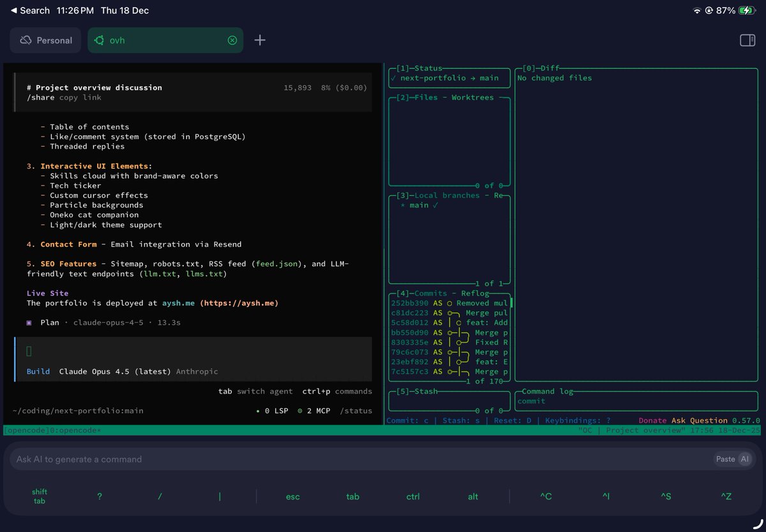Tap the AI pill button

tap(744, 459)
